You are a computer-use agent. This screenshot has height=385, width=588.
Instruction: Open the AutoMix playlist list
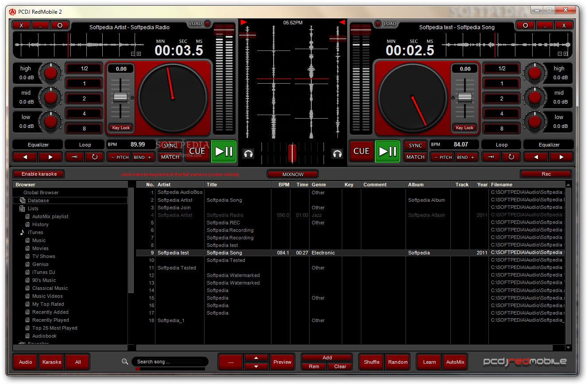coord(50,216)
